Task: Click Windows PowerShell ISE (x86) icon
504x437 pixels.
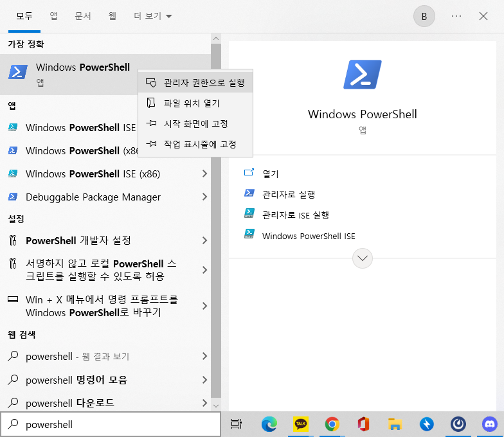Action: [x=13, y=174]
